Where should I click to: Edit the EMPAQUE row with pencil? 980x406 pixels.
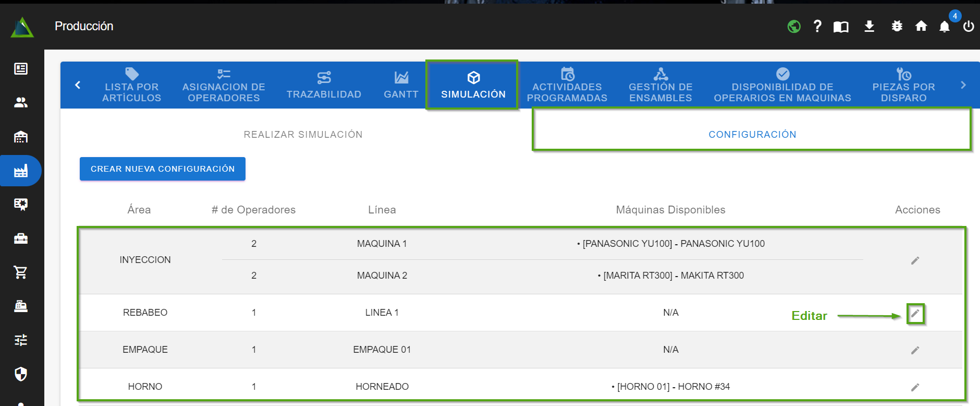click(x=915, y=350)
